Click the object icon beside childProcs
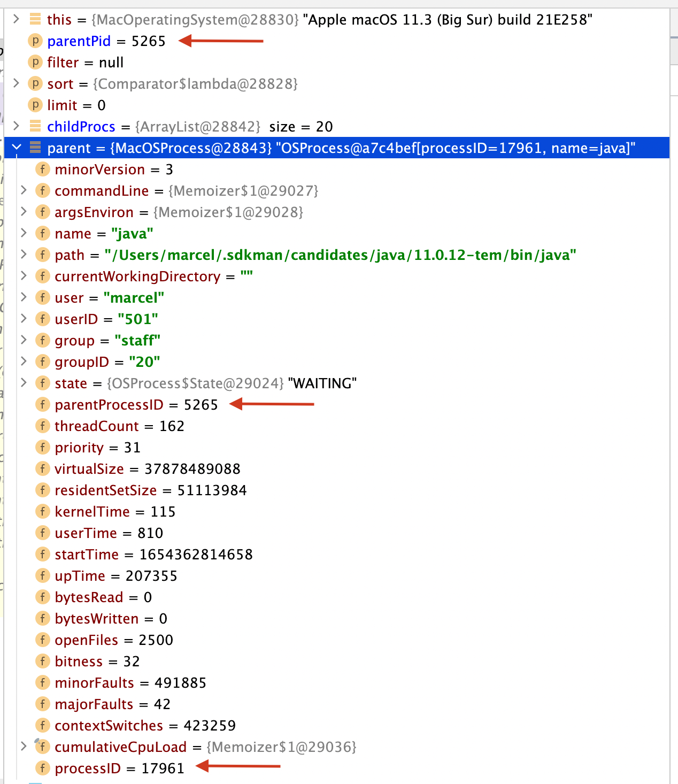The width and height of the screenshot is (678, 784). (x=34, y=126)
